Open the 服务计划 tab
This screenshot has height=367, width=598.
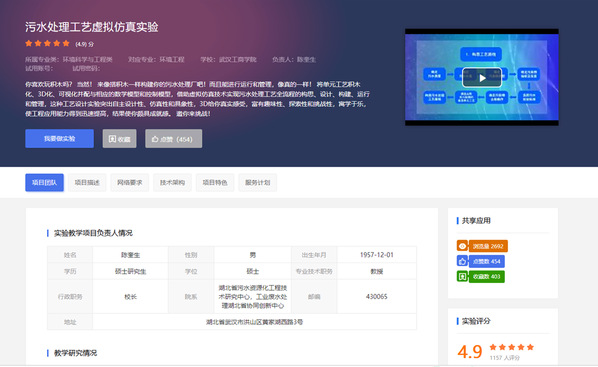coord(258,182)
